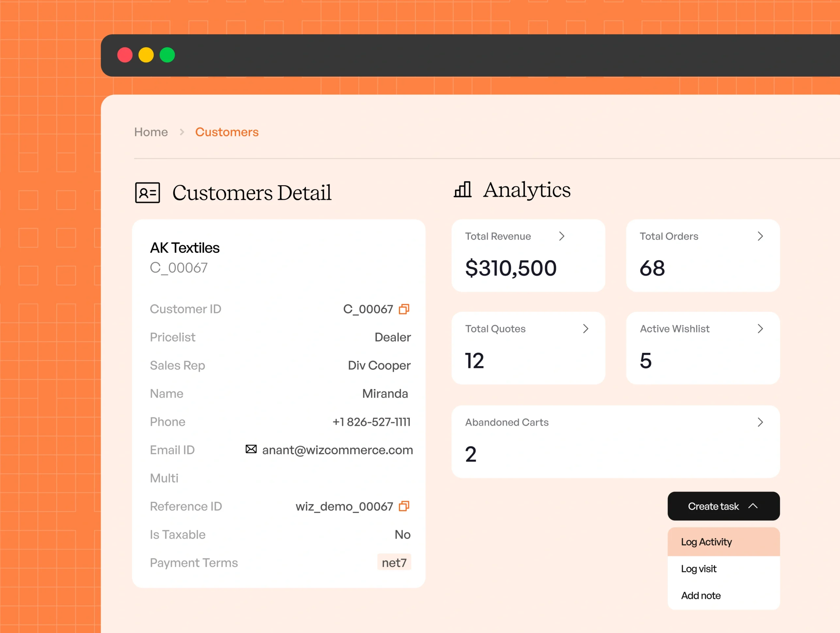Open Active Wishlist via its chevron
The height and width of the screenshot is (633, 840).
[760, 329]
